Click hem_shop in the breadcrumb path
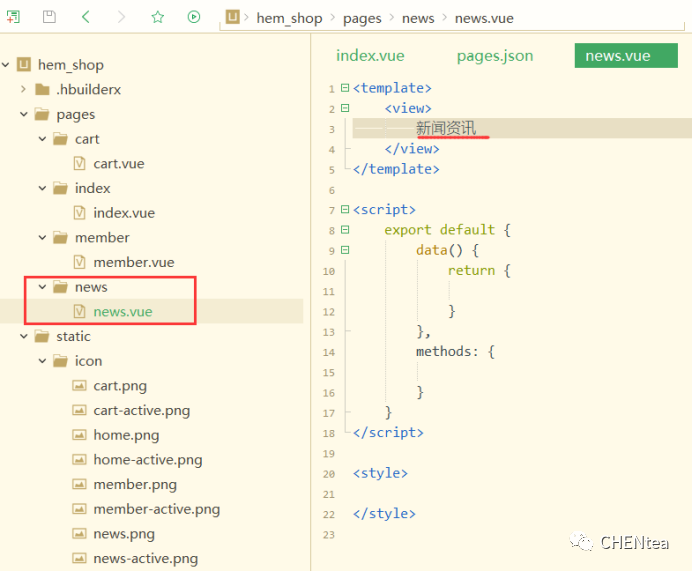Screen dimensions: 692x571 coord(291,18)
